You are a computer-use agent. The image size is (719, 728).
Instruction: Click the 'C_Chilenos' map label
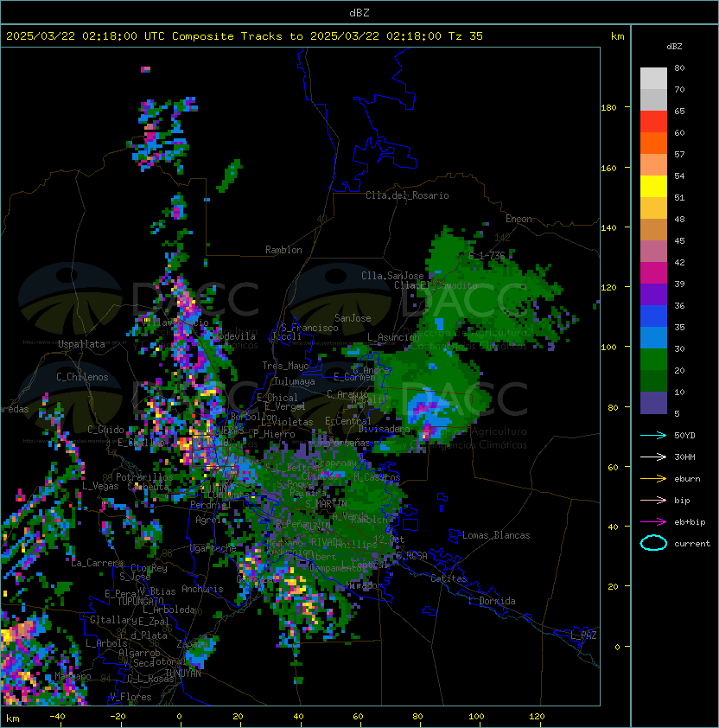[x=82, y=377]
